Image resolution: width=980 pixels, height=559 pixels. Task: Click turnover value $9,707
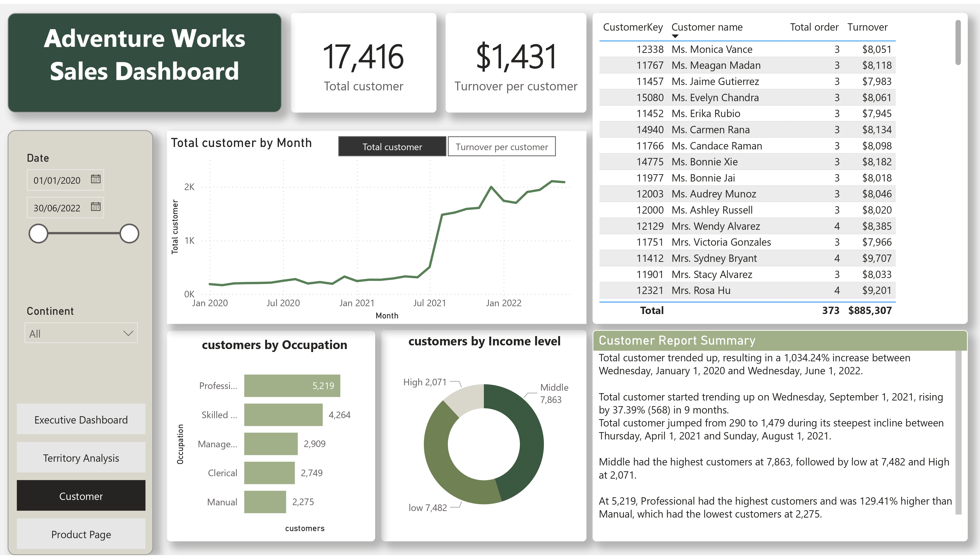[x=877, y=258]
